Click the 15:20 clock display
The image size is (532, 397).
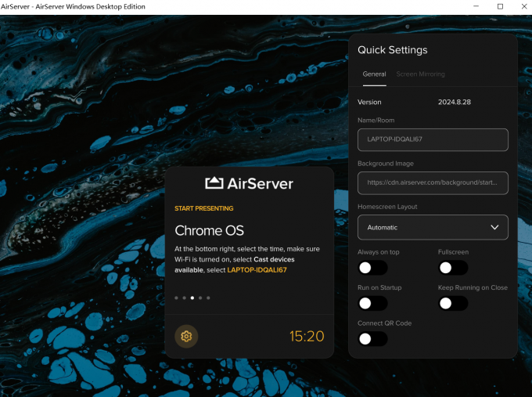(307, 336)
